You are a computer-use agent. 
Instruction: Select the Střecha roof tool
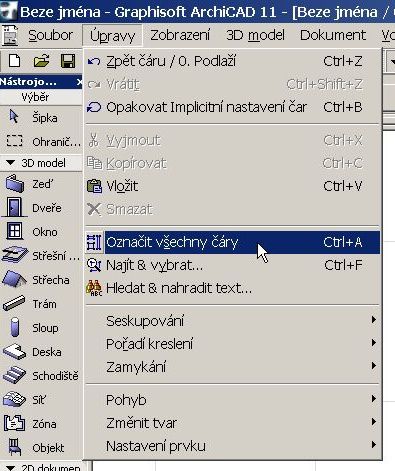click(x=40, y=280)
